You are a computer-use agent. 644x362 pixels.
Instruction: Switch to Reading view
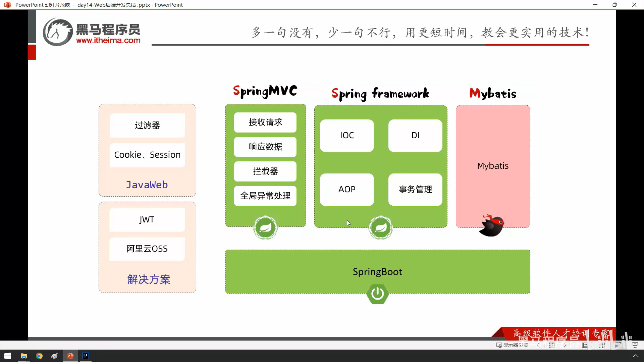pos(618,345)
